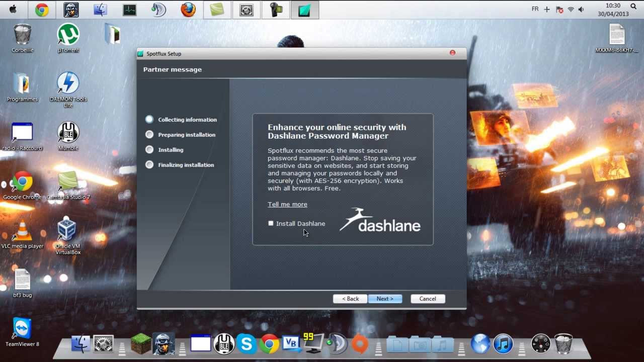Go back with the < Back button
This screenshot has width=644, height=362.
350,299
